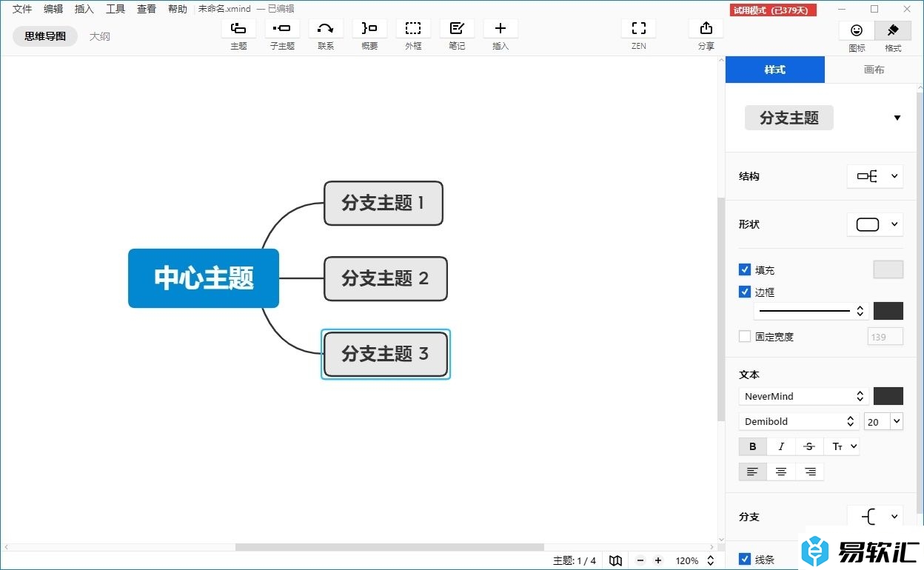This screenshot has width=924, height=570.
Task: Apply italic text formatting
Action: 781,446
